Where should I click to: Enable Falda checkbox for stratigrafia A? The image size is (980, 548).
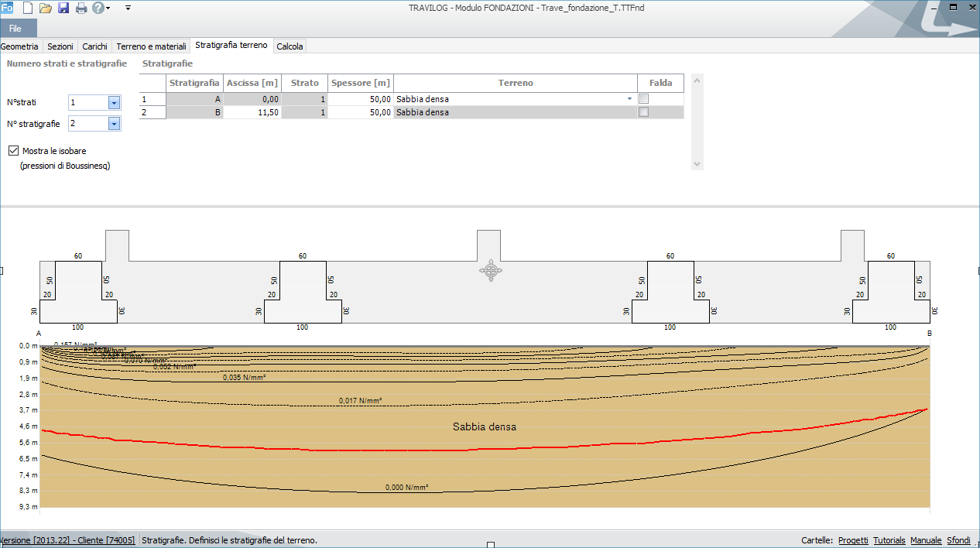643,99
